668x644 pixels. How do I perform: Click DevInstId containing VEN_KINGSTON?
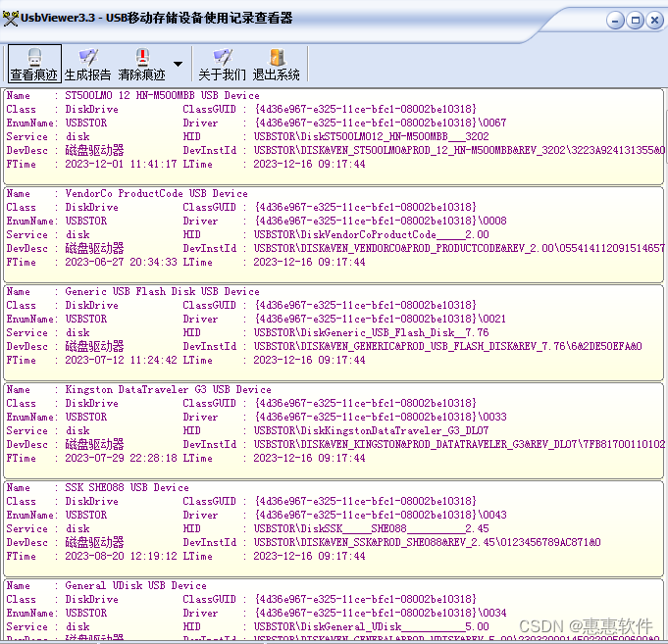(459, 444)
